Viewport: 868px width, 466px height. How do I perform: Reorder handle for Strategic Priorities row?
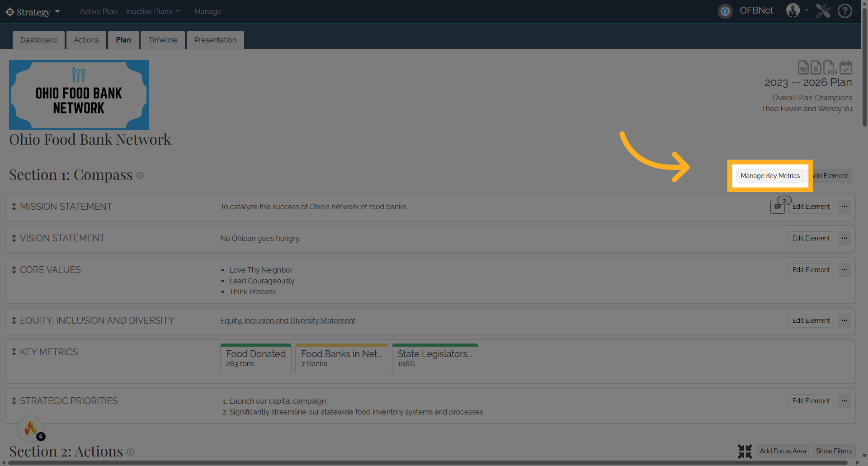[14, 401]
